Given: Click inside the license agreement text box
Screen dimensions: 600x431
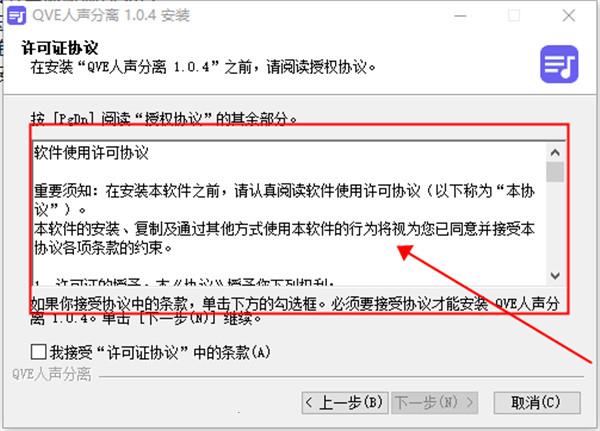Looking at the screenshot, I should tap(290, 214).
